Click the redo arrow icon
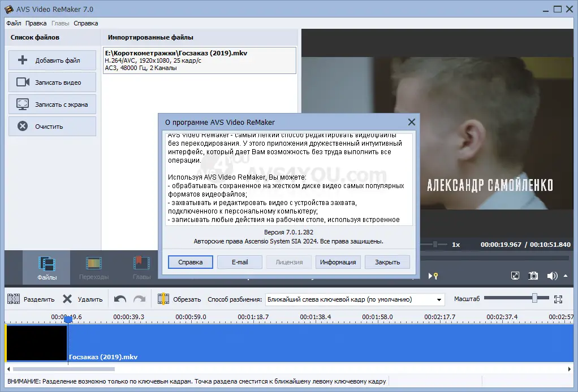 [x=139, y=299]
